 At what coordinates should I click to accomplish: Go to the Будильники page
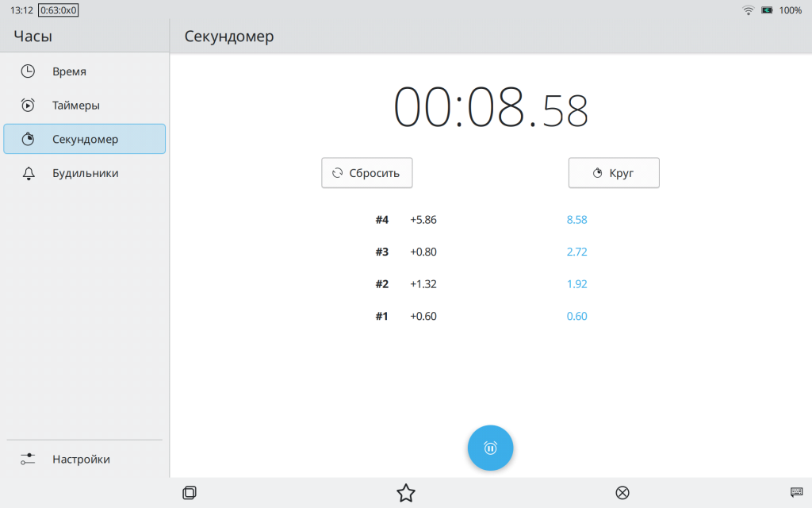tap(84, 173)
